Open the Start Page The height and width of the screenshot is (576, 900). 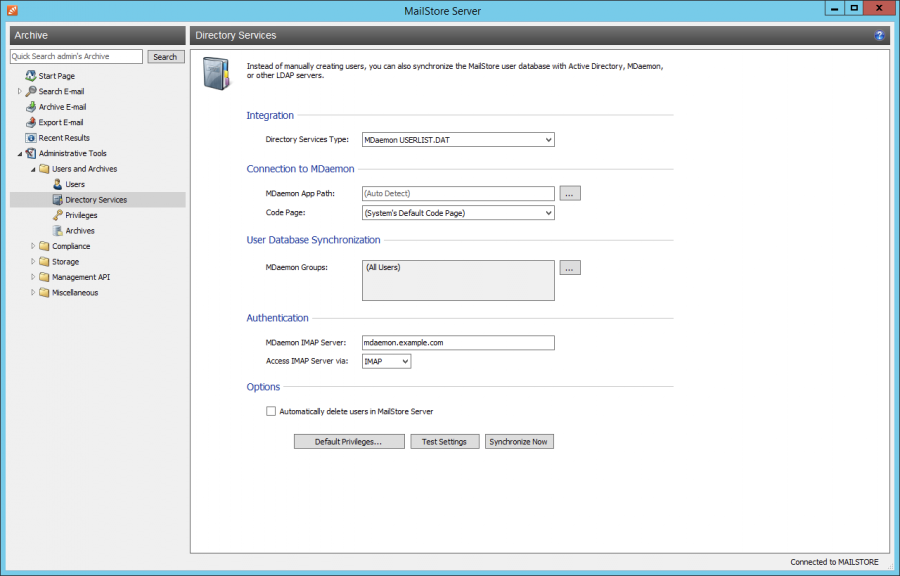[56, 75]
